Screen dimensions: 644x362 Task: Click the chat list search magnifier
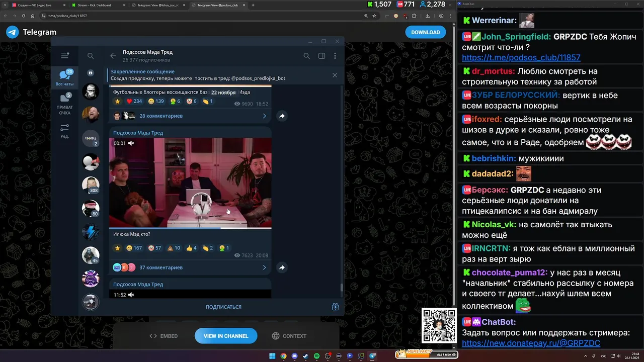click(x=91, y=56)
